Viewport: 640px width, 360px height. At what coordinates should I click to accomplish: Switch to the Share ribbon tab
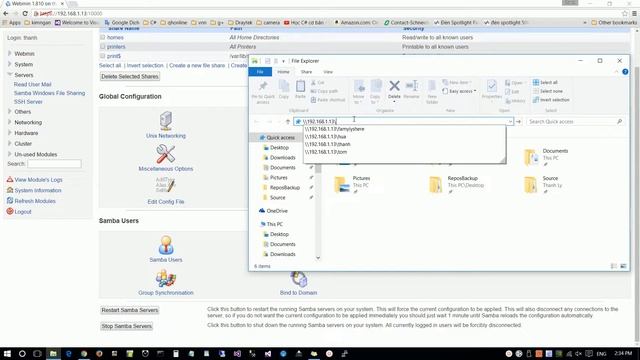306,72
